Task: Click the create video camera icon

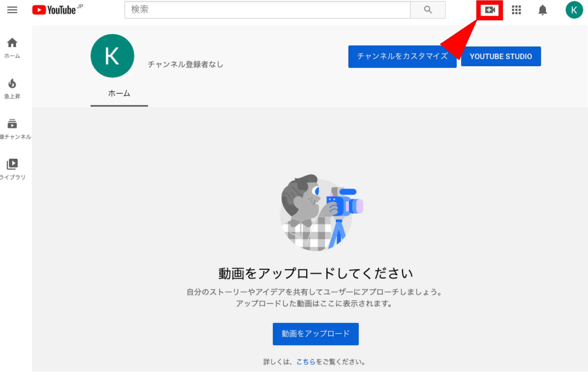Action: pos(490,10)
